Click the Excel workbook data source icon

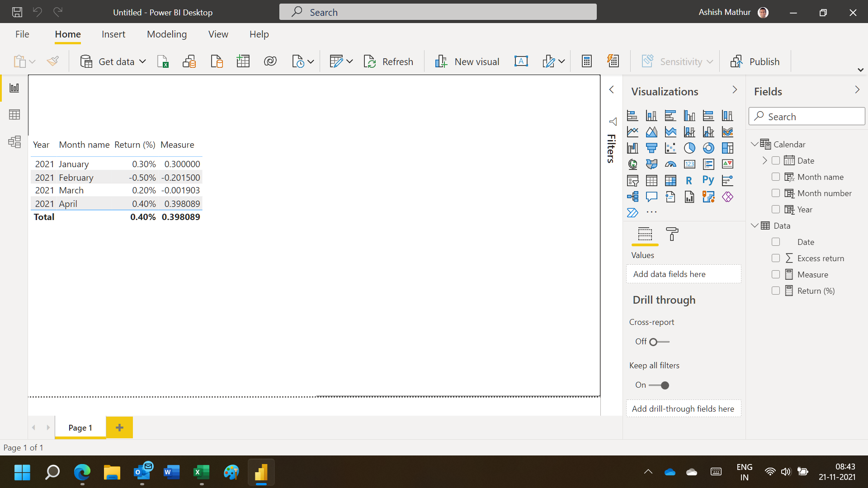[163, 61]
